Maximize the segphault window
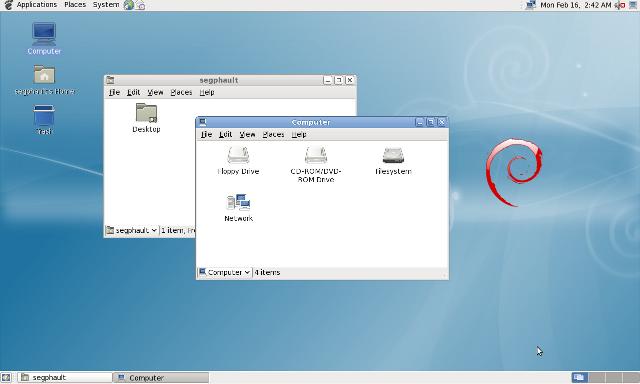This screenshot has height=384, width=640. coord(338,80)
